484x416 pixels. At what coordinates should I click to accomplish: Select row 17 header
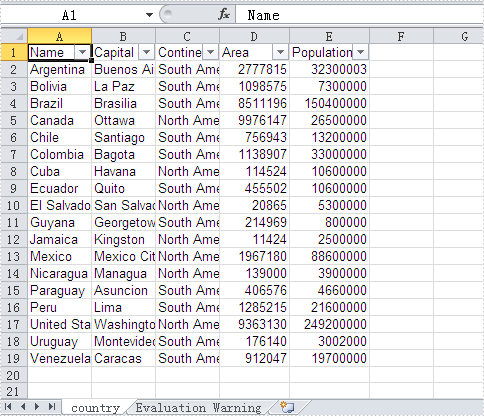(14, 324)
